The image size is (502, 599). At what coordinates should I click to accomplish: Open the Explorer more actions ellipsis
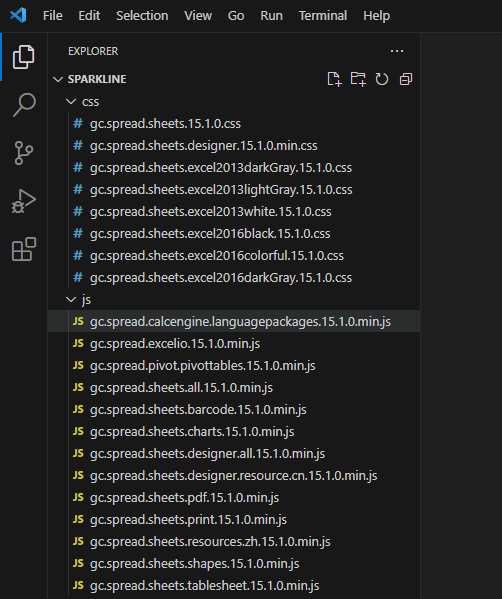point(397,51)
